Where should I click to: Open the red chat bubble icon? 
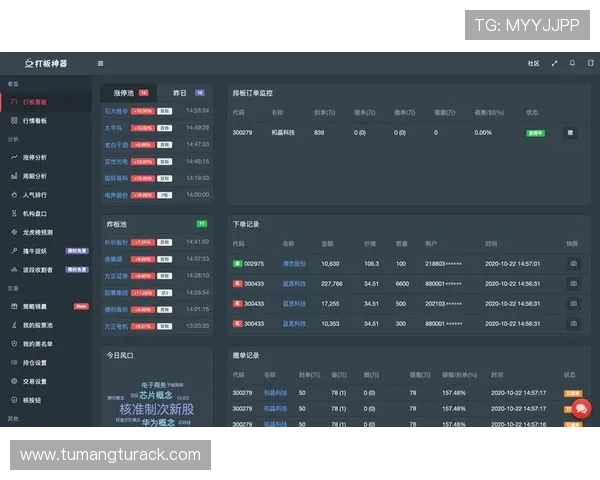[581, 408]
